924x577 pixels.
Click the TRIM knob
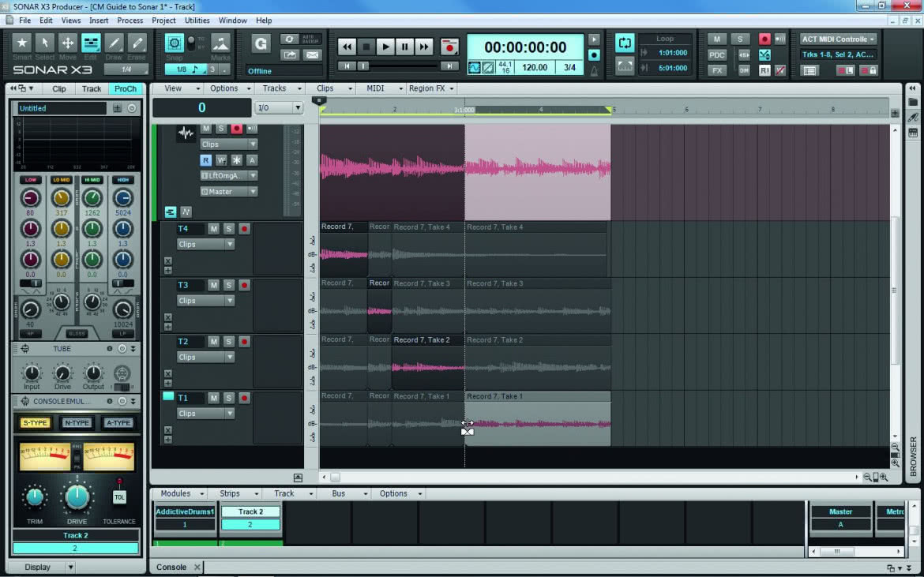pos(35,498)
